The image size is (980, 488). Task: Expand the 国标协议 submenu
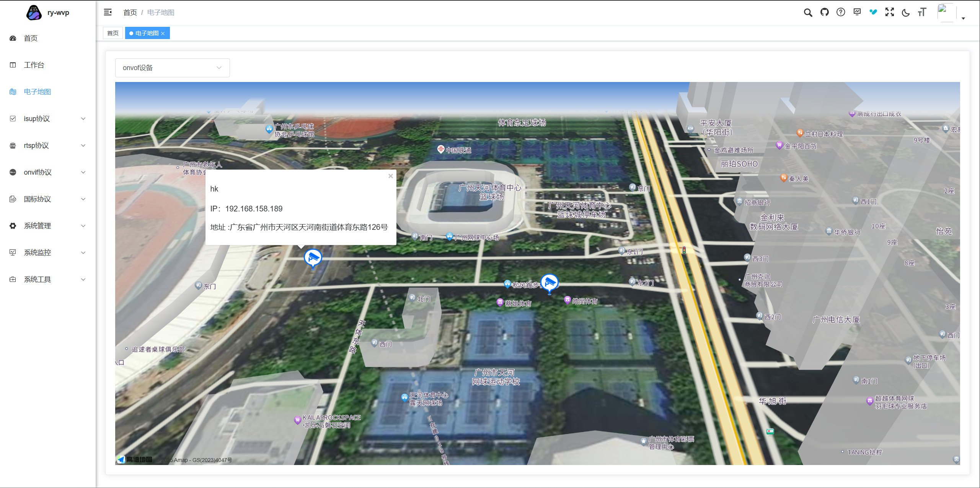[48, 199]
